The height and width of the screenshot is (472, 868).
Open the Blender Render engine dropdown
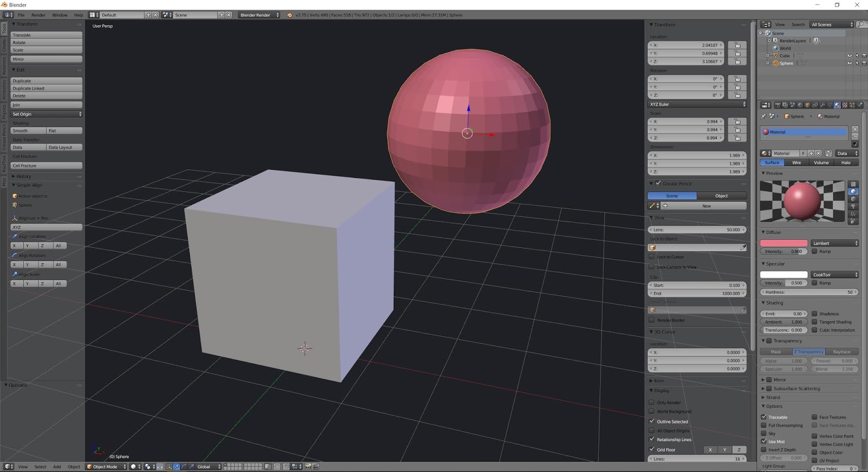(x=259, y=15)
